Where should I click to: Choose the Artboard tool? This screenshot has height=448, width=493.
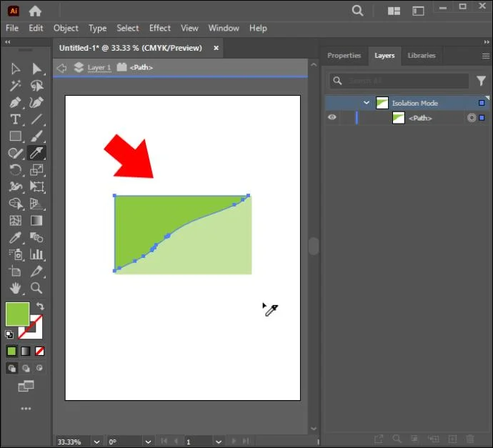(15, 272)
